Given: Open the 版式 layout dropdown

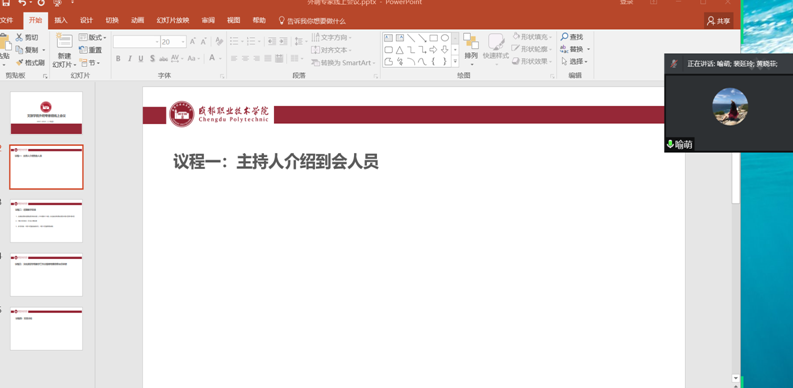Looking at the screenshot, I should 93,37.
